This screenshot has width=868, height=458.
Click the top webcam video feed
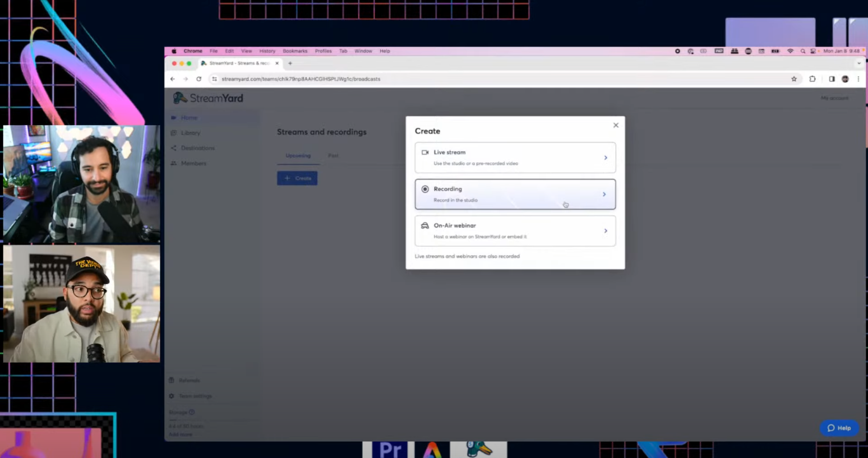tap(81, 184)
